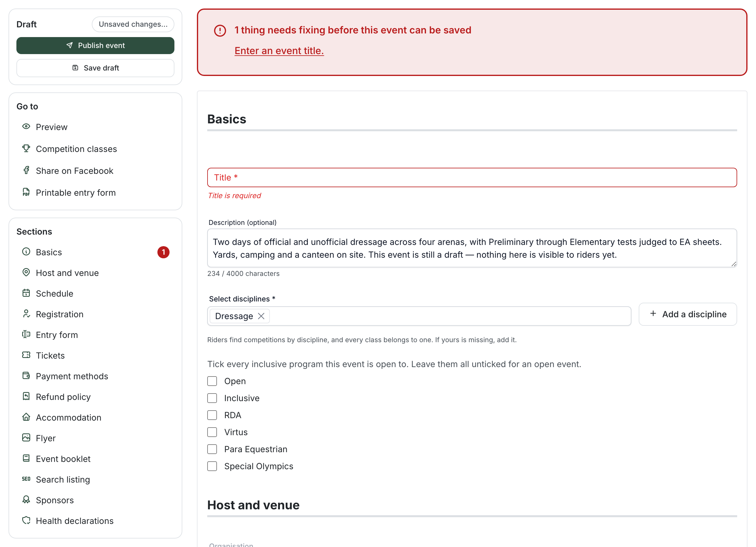Click the award ribbon icon beside Sponsors
The width and height of the screenshot is (756, 547).
click(26, 500)
